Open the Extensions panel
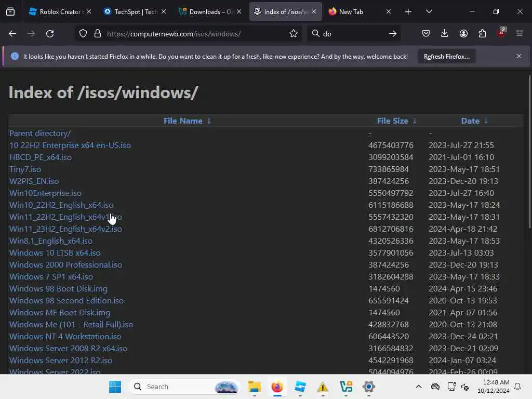The height and width of the screenshot is (399, 532). (x=482, y=34)
